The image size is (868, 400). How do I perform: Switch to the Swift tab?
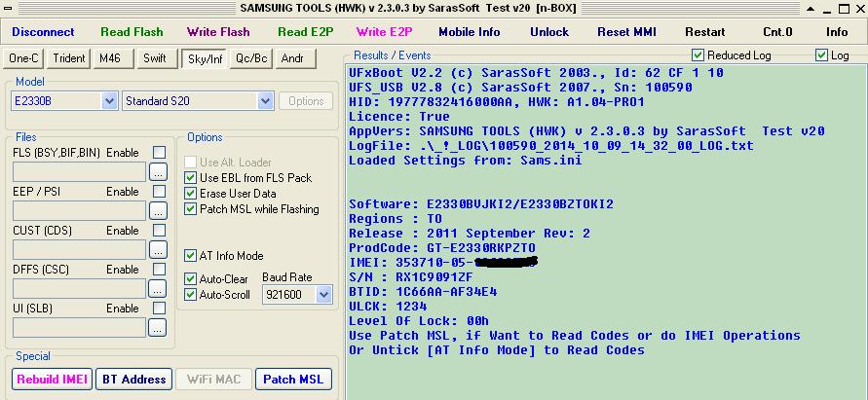coord(155,58)
